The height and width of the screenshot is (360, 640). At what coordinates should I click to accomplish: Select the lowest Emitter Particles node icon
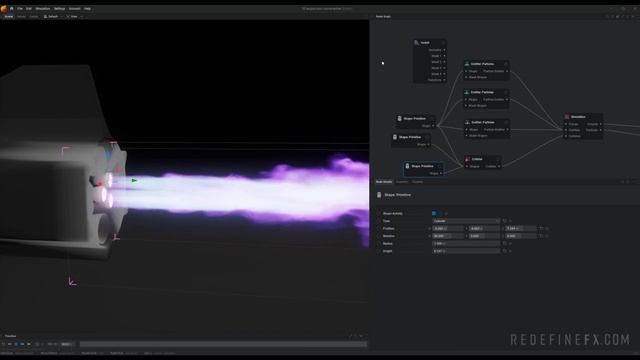[x=468, y=122]
